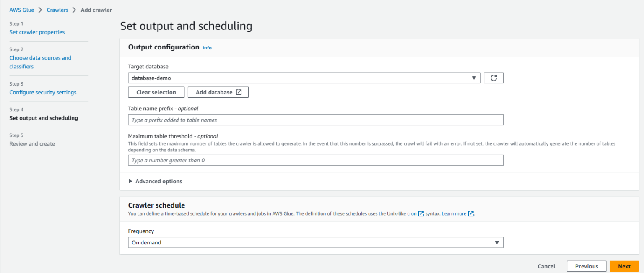Click the Maximum table threshold input field
The height and width of the screenshot is (273, 644).
pos(316,160)
